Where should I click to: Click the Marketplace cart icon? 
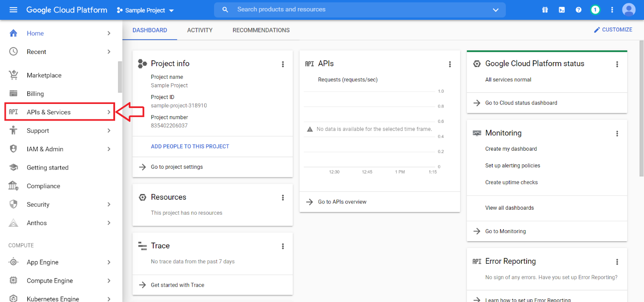pyautogui.click(x=13, y=75)
